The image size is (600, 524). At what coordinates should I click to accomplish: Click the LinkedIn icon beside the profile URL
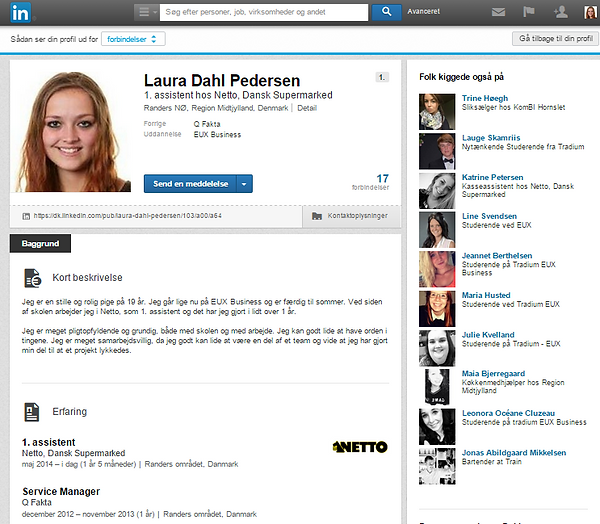pos(26,216)
